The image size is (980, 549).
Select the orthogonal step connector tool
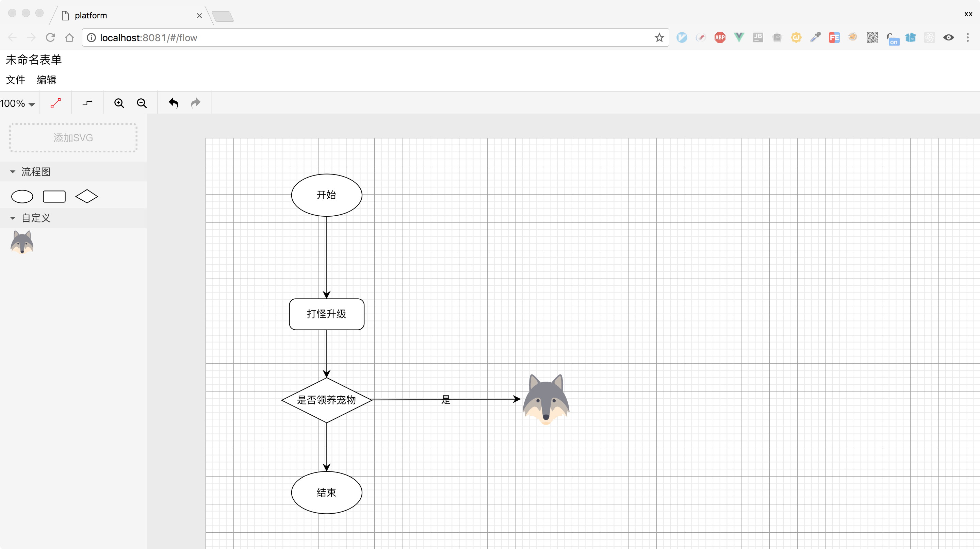tap(87, 103)
